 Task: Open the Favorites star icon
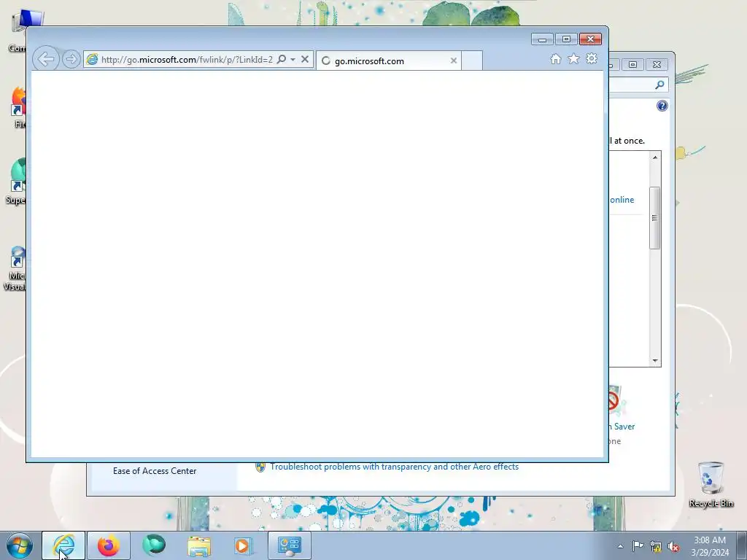coord(573,58)
